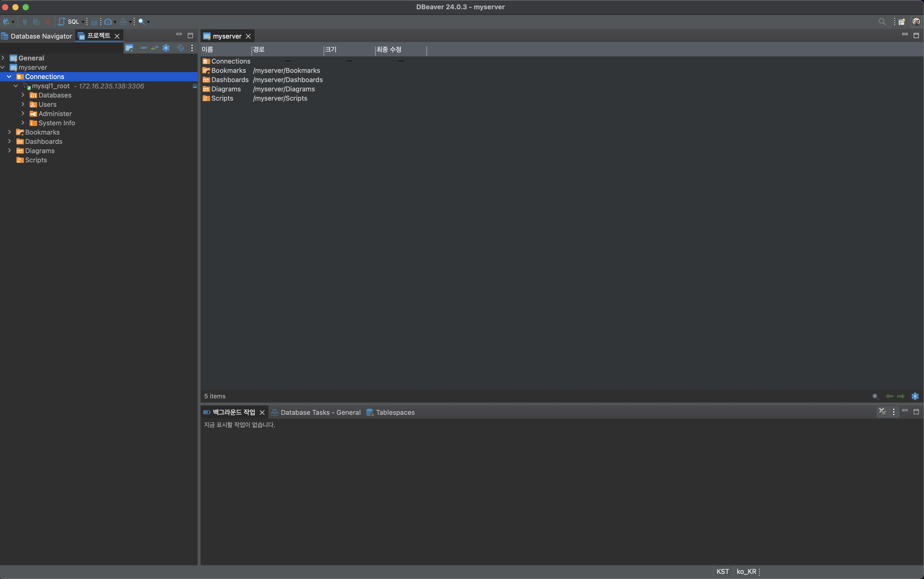Image resolution: width=924 pixels, height=579 pixels.
Task: Close the 백그라운드 작업 tab
Action: point(262,413)
